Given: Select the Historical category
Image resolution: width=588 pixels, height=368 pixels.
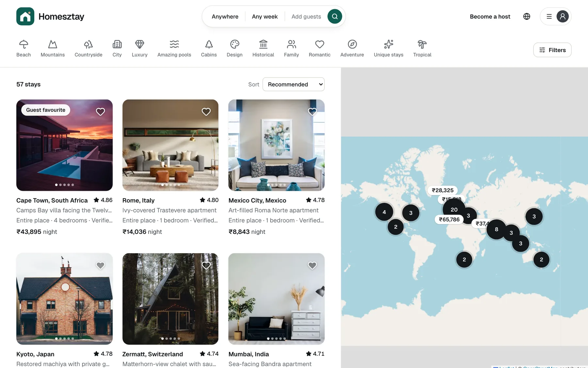Looking at the screenshot, I should [263, 48].
